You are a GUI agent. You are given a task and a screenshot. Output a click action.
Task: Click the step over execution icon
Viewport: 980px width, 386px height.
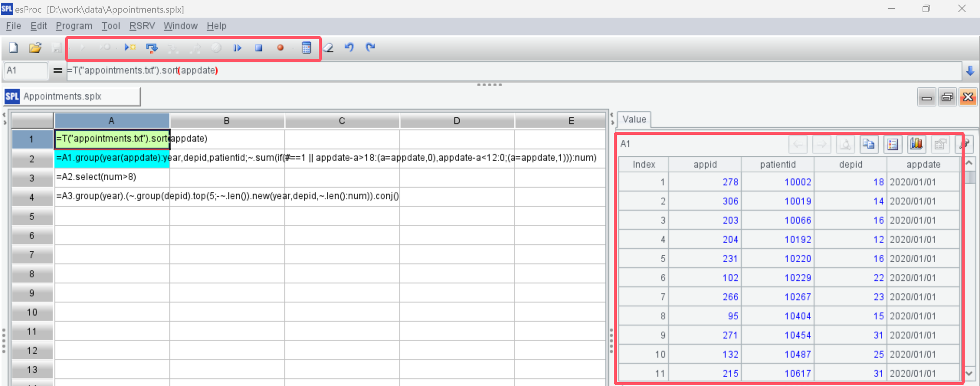152,48
